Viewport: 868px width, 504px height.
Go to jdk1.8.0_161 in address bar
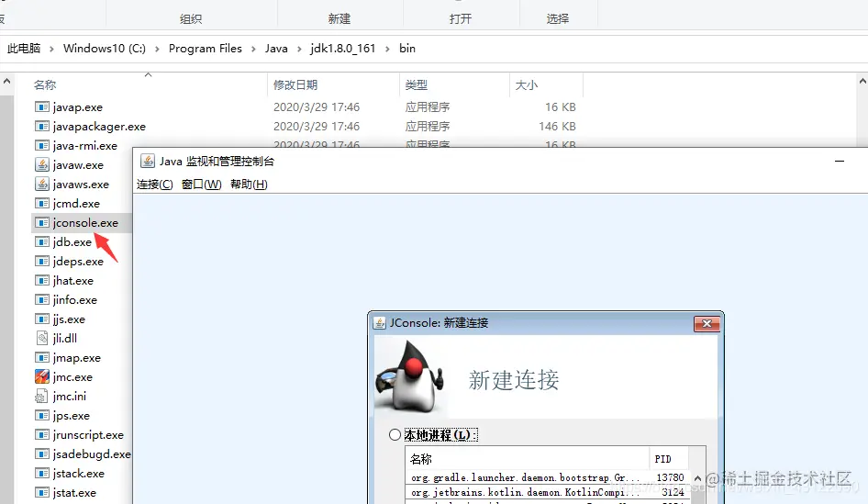pyautogui.click(x=343, y=48)
